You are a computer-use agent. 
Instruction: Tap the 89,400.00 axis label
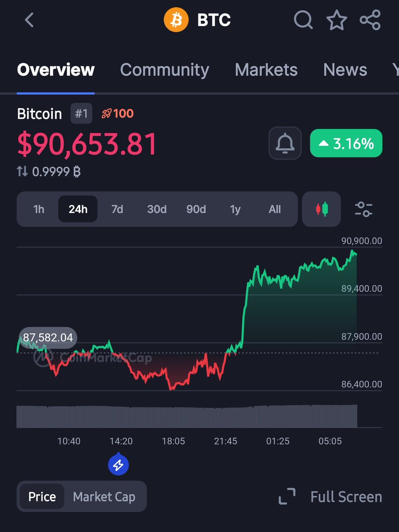point(361,289)
